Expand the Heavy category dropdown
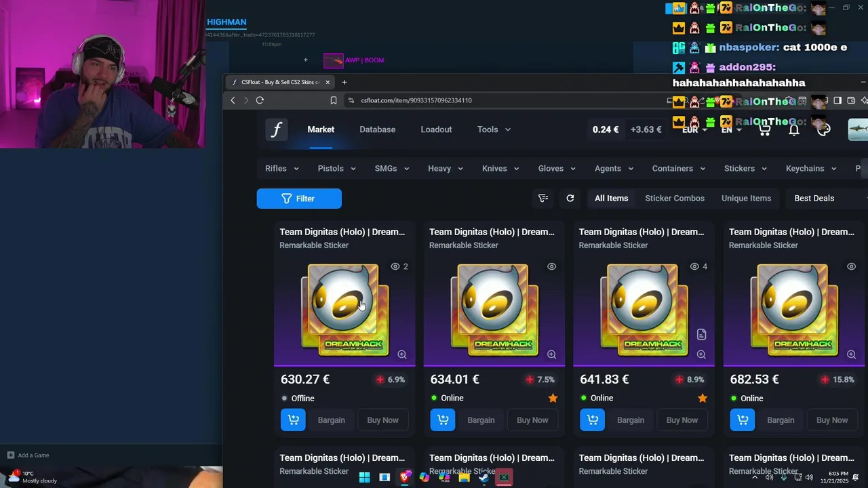The image size is (868, 488). click(446, 168)
